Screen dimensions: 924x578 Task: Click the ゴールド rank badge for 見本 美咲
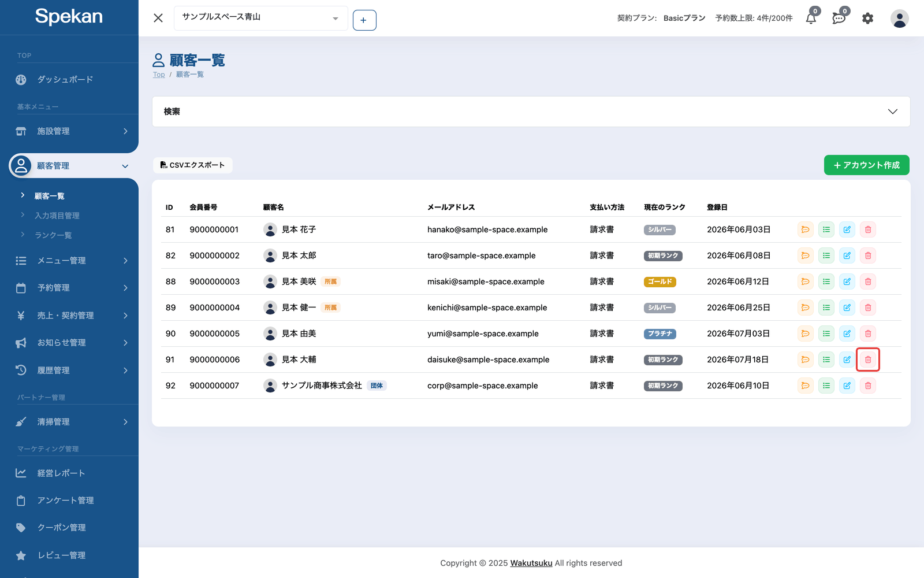pyautogui.click(x=660, y=282)
